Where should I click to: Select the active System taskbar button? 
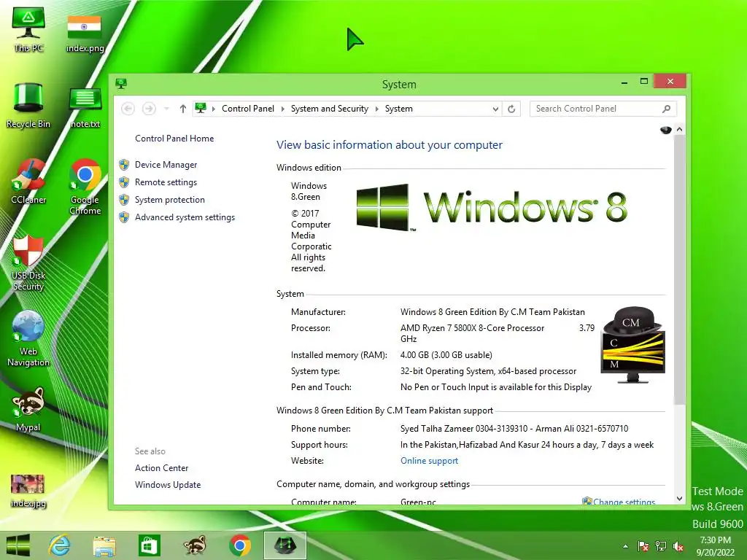pyautogui.click(x=285, y=545)
